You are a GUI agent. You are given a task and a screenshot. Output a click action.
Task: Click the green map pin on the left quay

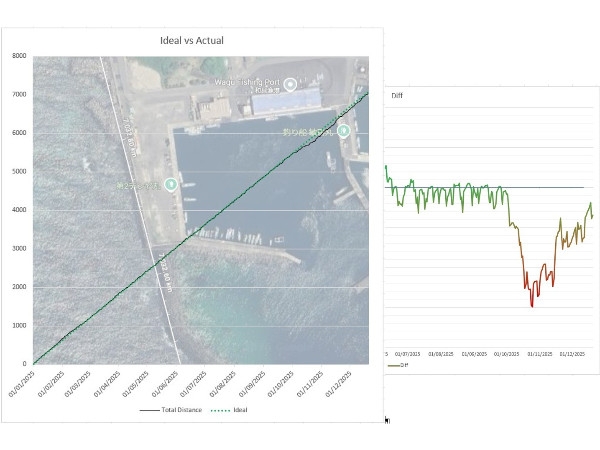[x=171, y=183]
